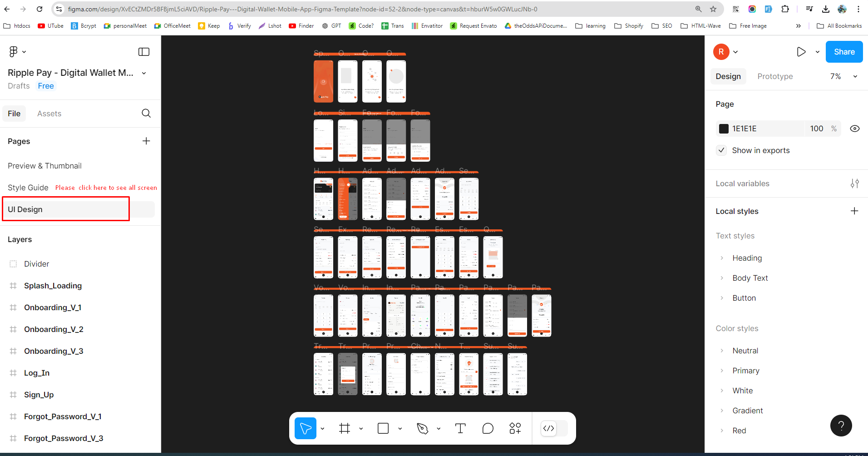Click the zoom magnifier in address bar
The width and height of the screenshot is (868, 456).
tap(699, 9)
